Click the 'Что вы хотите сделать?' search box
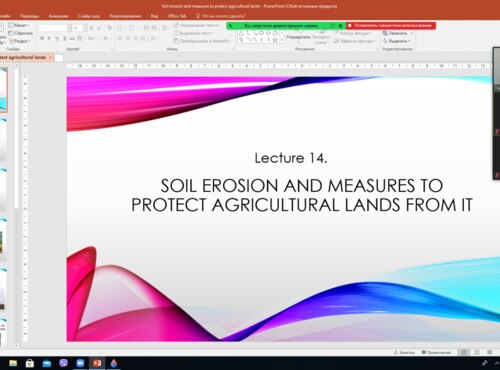Screen dimensions: 500x370 (x=221, y=16)
